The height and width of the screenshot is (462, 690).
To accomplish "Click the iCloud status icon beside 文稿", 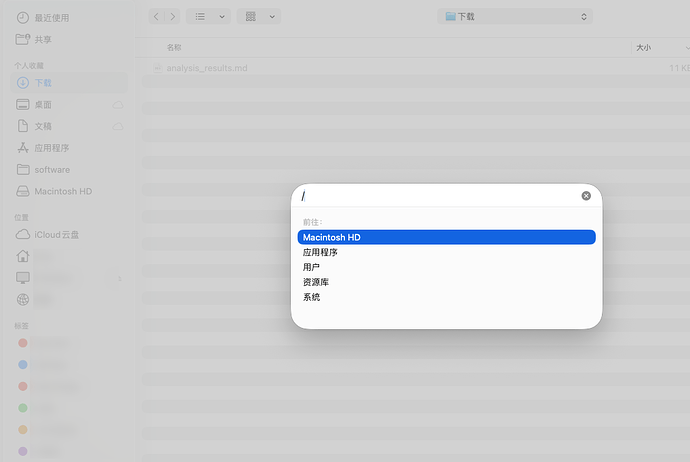I will [x=117, y=126].
